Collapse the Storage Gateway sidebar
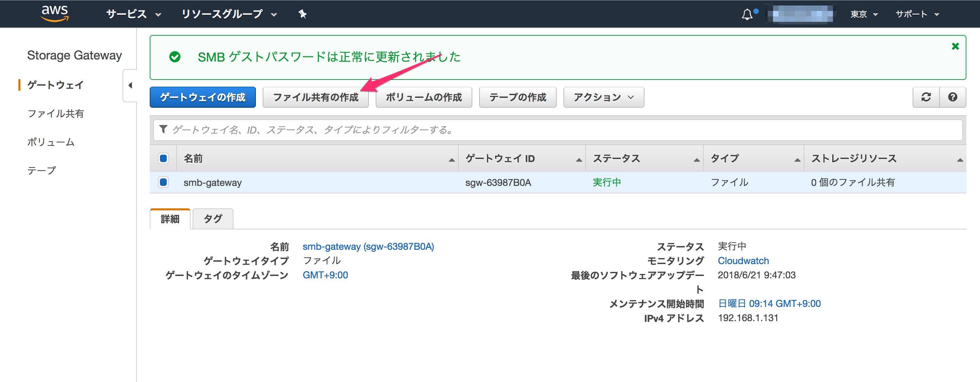Viewport: 980px width, 382px height. coord(130,85)
